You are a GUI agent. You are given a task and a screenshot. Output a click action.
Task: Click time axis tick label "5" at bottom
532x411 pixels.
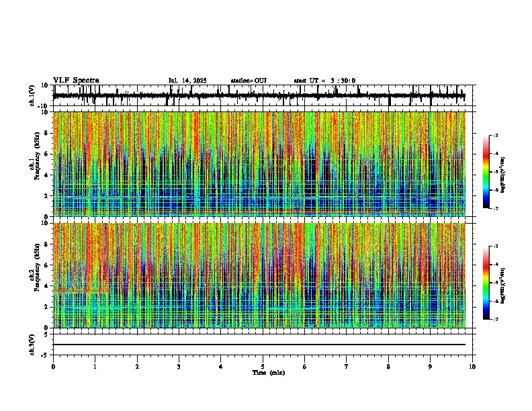tap(263, 367)
